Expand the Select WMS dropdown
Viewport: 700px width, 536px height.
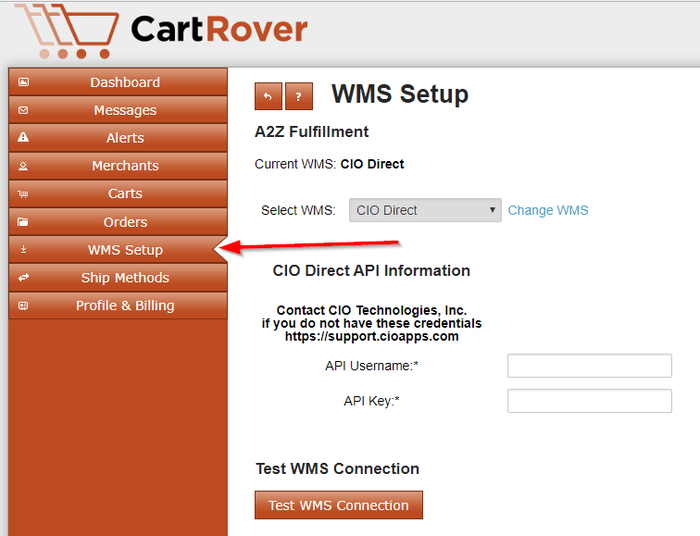point(425,210)
